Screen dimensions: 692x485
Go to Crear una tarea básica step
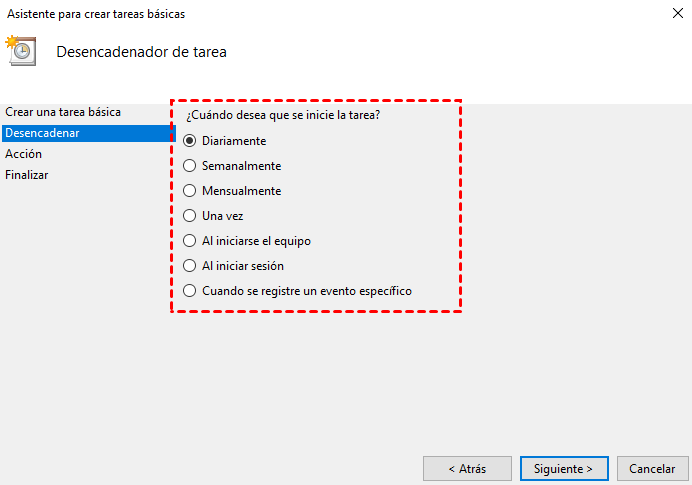[x=63, y=112]
